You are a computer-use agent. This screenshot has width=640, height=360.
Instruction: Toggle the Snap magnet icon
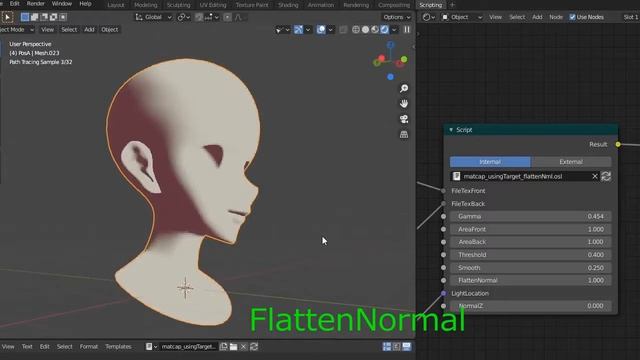199,17
